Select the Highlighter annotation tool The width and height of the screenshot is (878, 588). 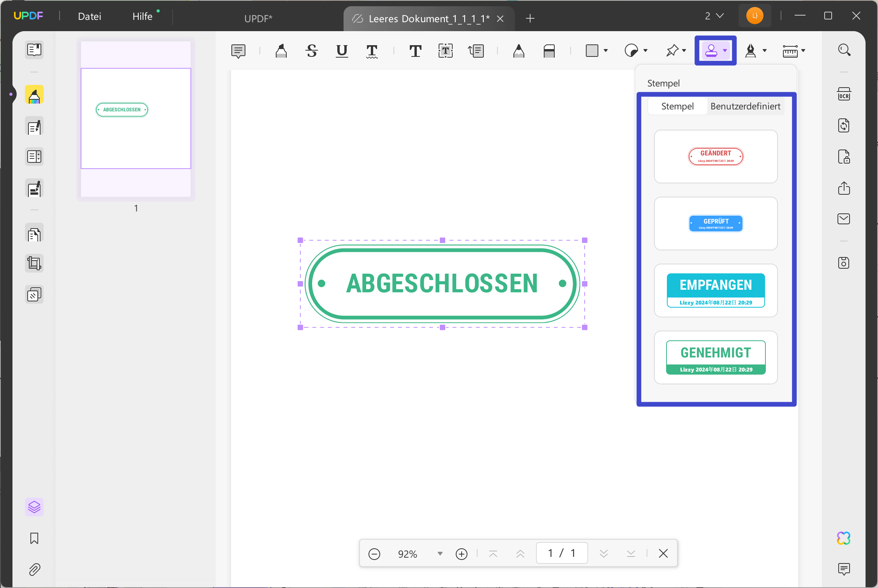(281, 51)
